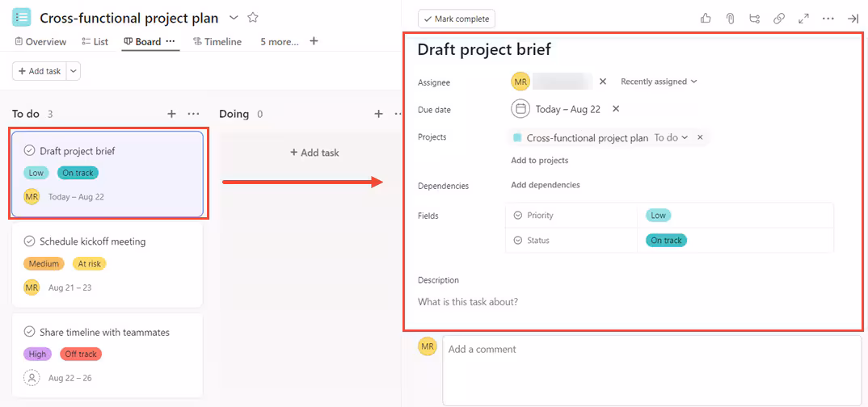Click the add subtask icon
The width and height of the screenshot is (868, 407).
(x=755, y=19)
